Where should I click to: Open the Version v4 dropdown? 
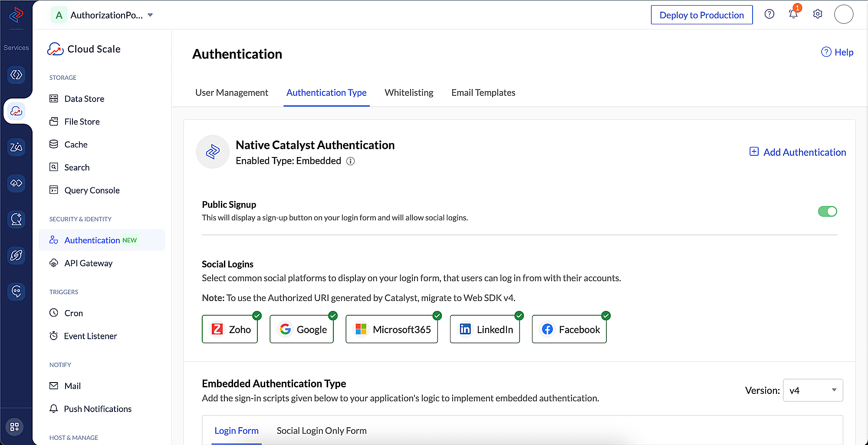pyautogui.click(x=813, y=390)
